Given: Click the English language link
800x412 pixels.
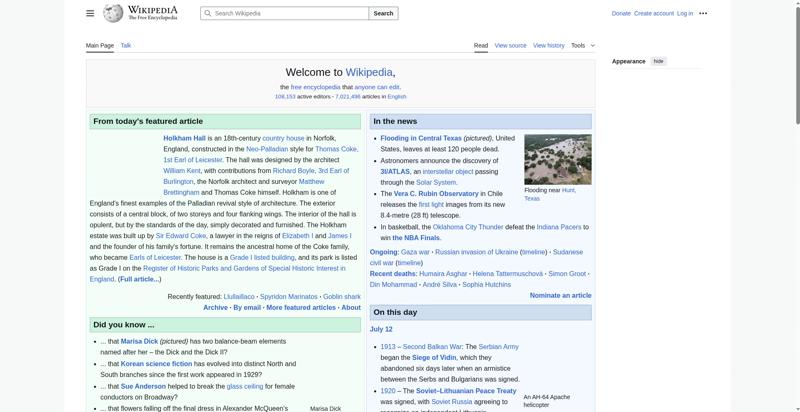Looking at the screenshot, I should [x=397, y=96].
